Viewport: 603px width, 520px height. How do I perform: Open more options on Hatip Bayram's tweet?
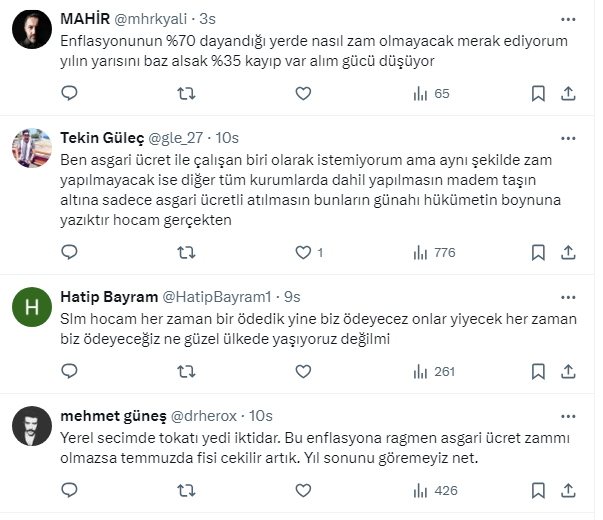(568, 296)
